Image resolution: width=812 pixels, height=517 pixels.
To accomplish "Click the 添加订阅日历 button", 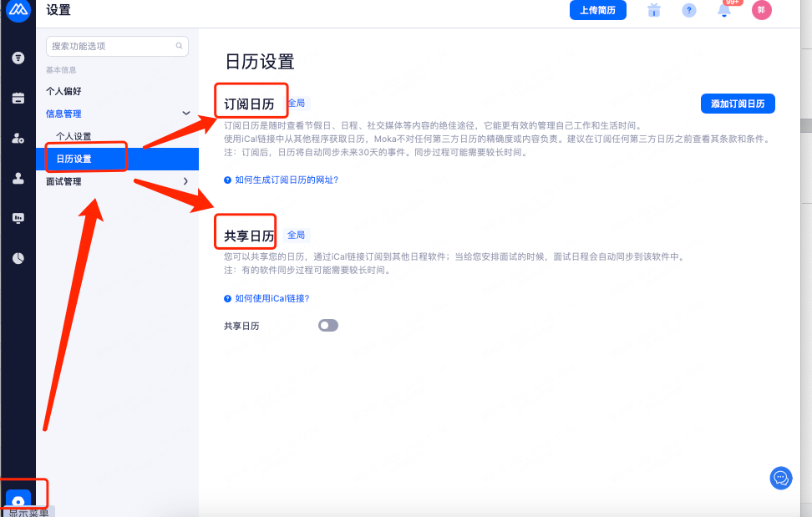I will (x=737, y=104).
